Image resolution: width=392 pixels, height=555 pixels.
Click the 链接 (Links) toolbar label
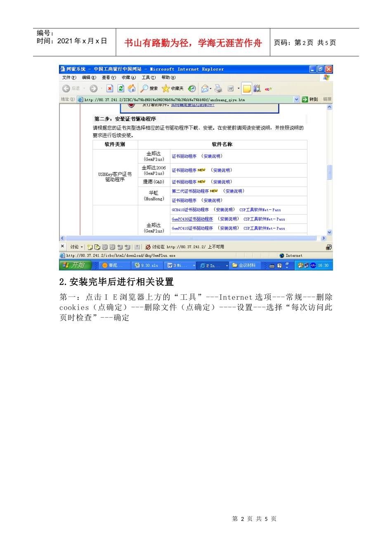[327, 99]
